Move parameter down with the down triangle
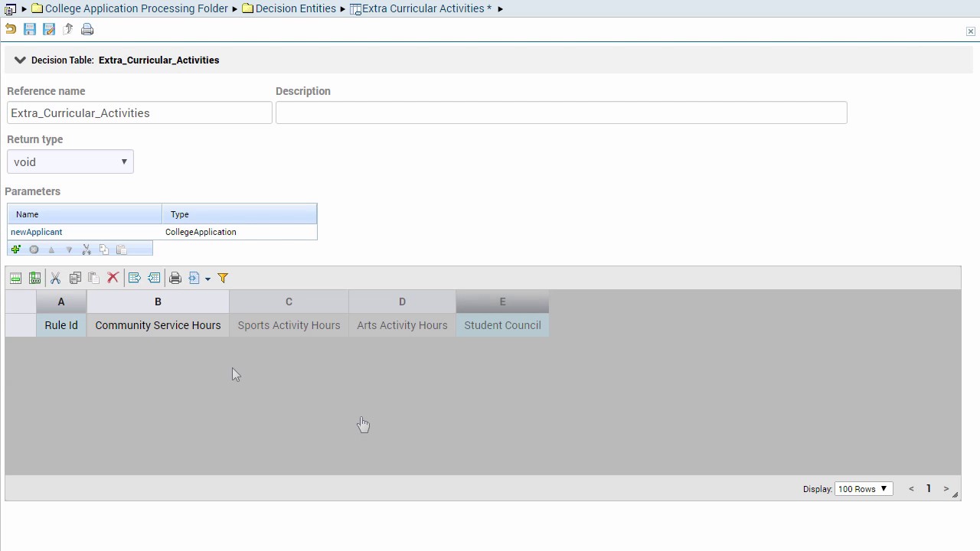Image resolution: width=980 pixels, height=551 pixels. coord(69,249)
